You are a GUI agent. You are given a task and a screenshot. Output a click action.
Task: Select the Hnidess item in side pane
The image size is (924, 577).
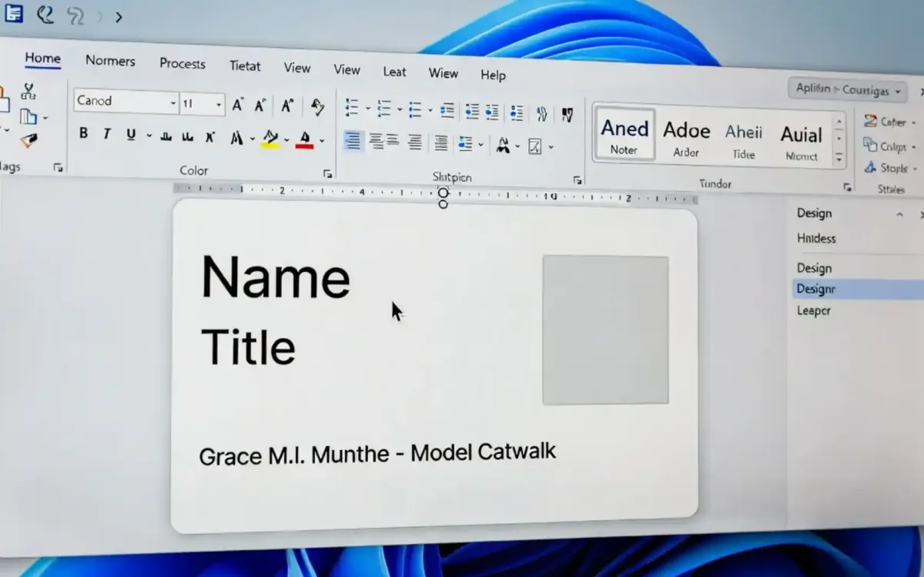[816, 239]
